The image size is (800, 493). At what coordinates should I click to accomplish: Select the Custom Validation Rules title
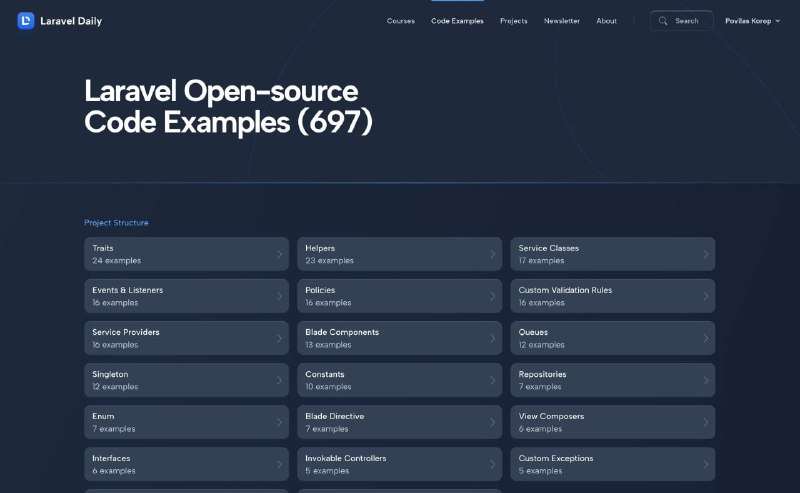click(x=565, y=290)
